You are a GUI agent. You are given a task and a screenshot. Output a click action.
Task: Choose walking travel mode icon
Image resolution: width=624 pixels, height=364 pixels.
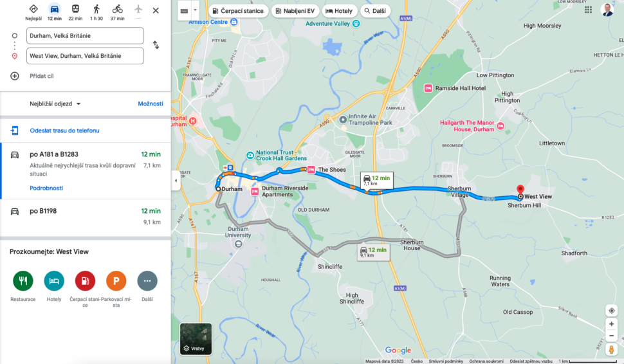pos(96,9)
